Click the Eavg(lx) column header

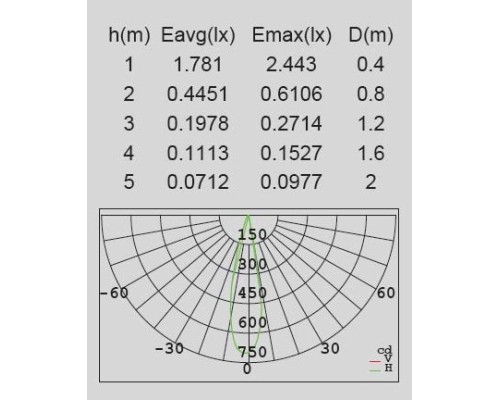198,36
